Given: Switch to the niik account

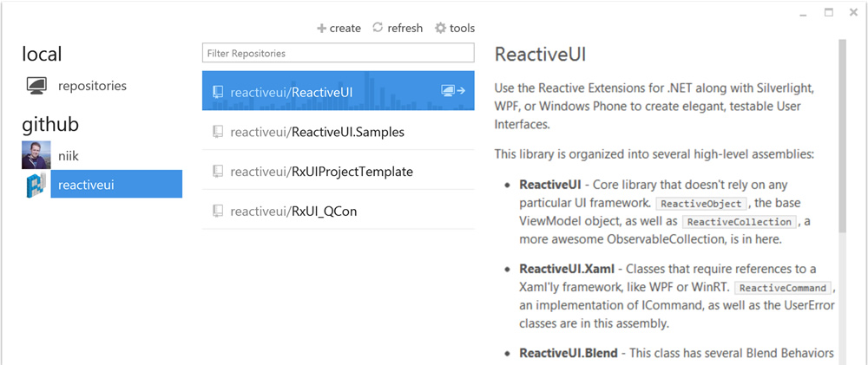Looking at the screenshot, I should point(69,155).
